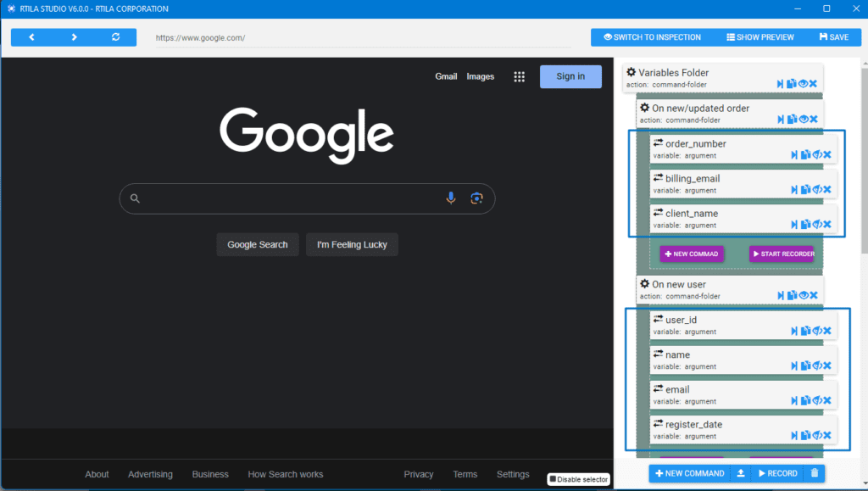
Task: Toggle disabled-eye icon on user_id
Action: 817,331
